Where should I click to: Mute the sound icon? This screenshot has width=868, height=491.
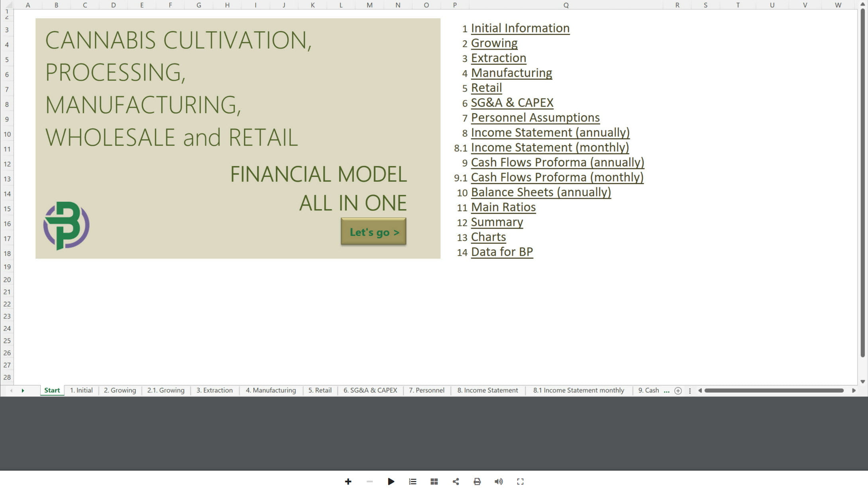499,481
